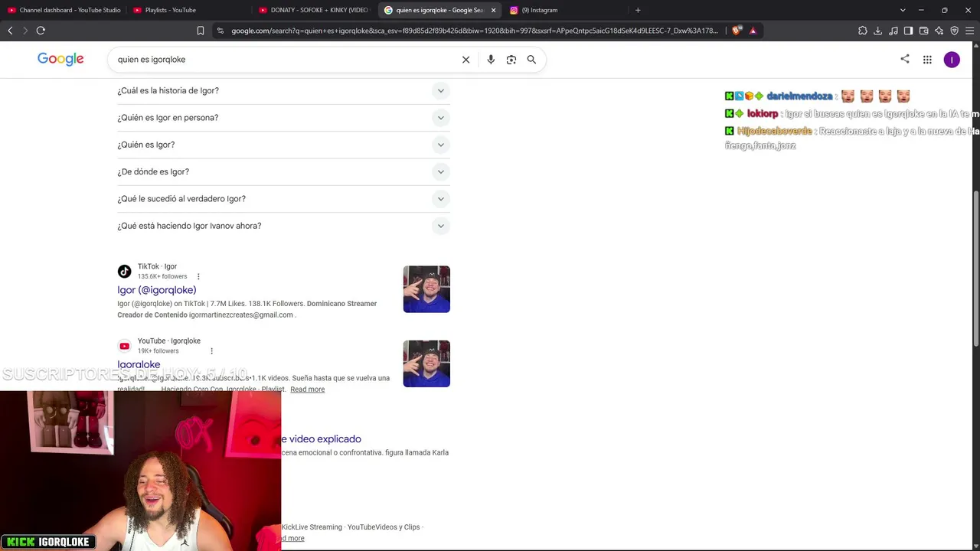Click chat username lokiorp
The width and height of the screenshot is (980, 551).
pyautogui.click(x=763, y=114)
